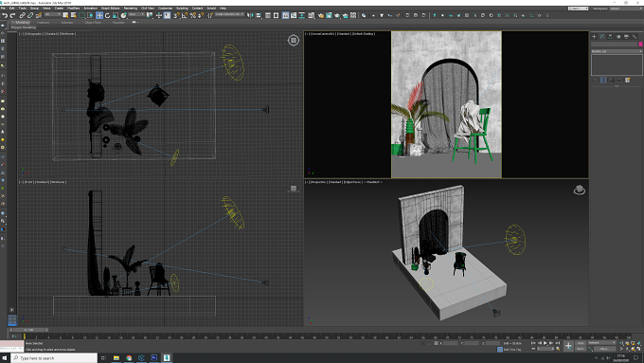Open the Named Selection Sets dropdown
Image resolution: width=644 pixels, height=363 pixels.
click(229, 14)
